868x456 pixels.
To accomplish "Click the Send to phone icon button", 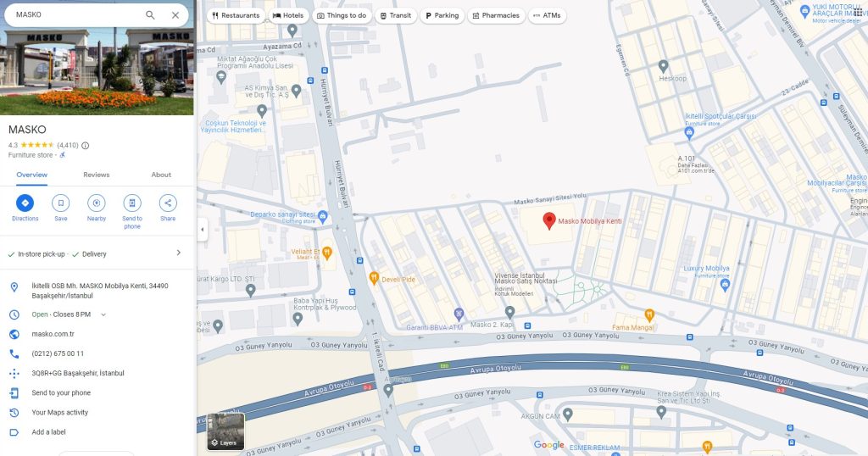I will tap(132, 203).
